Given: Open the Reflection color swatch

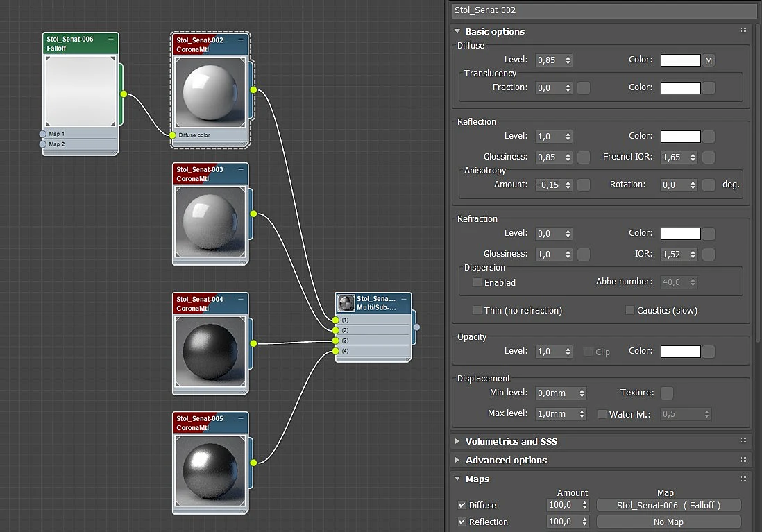Looking at the screenshot, I should (x=680, y=137).
